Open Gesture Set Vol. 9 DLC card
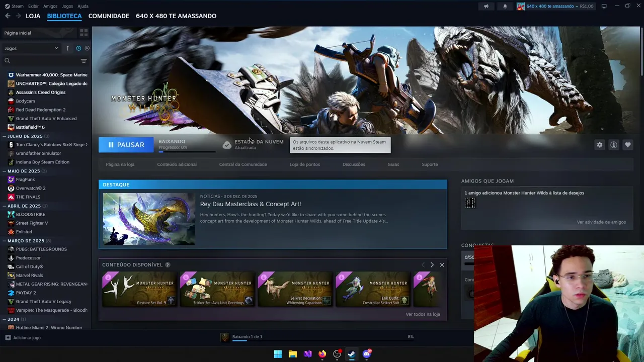Viewport: 644px width, 362px height. click(x=139, y=289)
